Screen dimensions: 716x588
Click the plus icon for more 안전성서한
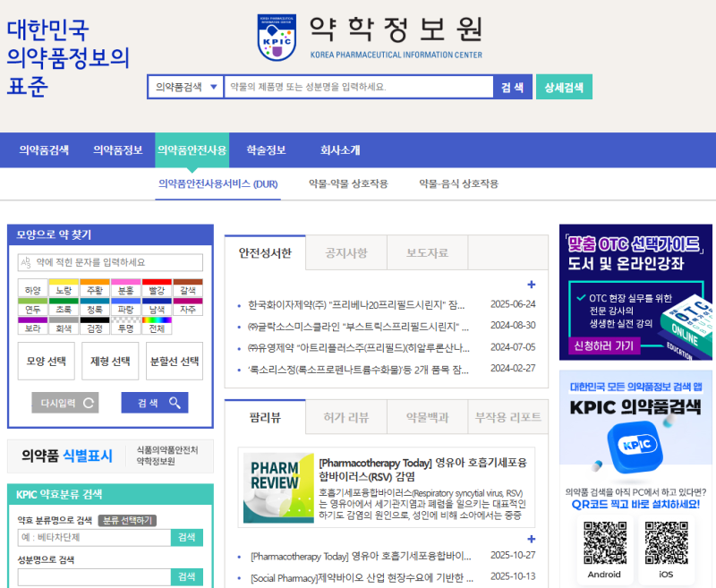point(531,285)
